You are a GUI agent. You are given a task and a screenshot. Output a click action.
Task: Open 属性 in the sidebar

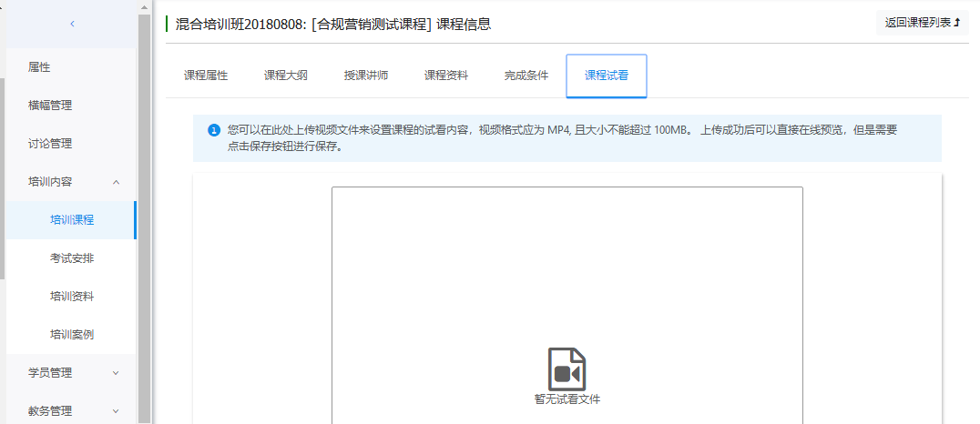39,67
